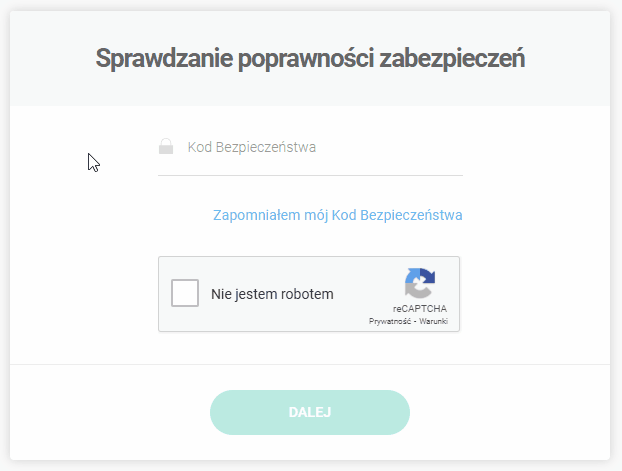Screen dimensions: 622x471
Task: Open the reCAPTCHA "Warunki" link
Action: pyautogui.click(x=433, y=322)
